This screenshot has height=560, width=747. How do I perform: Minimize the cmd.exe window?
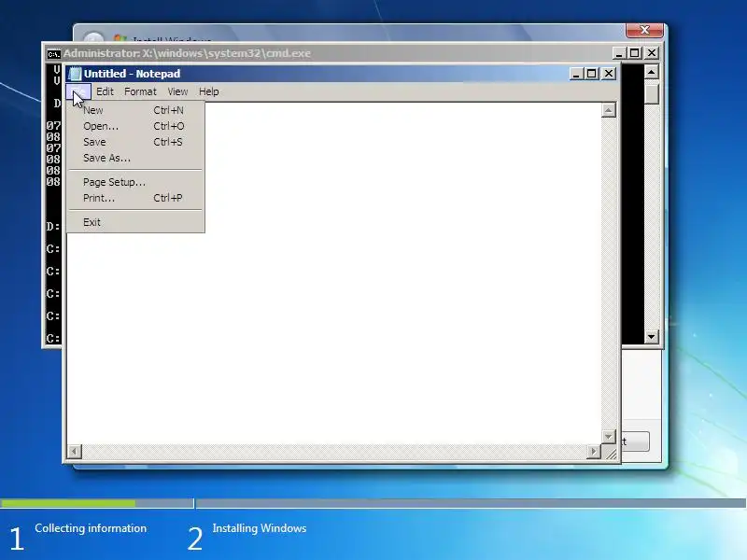[618, 53]
